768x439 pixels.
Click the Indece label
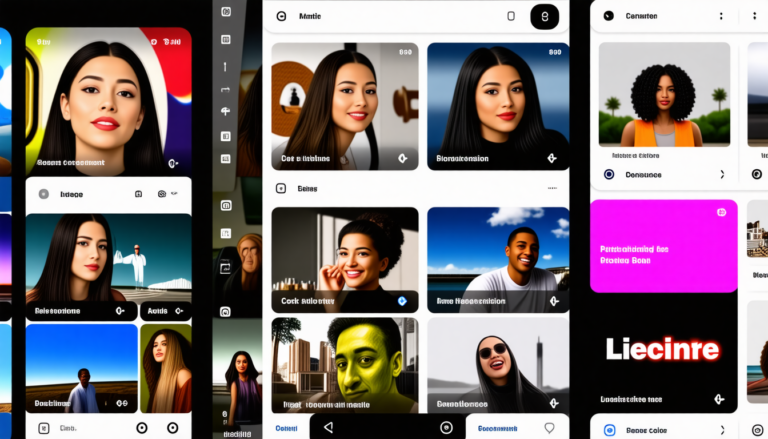click(72, 195)
